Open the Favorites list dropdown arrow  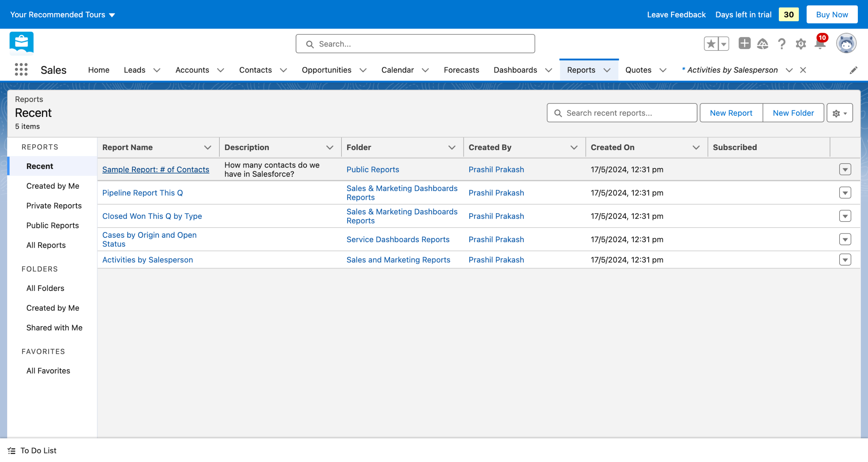pyautogui.click(x=724, y=44)
